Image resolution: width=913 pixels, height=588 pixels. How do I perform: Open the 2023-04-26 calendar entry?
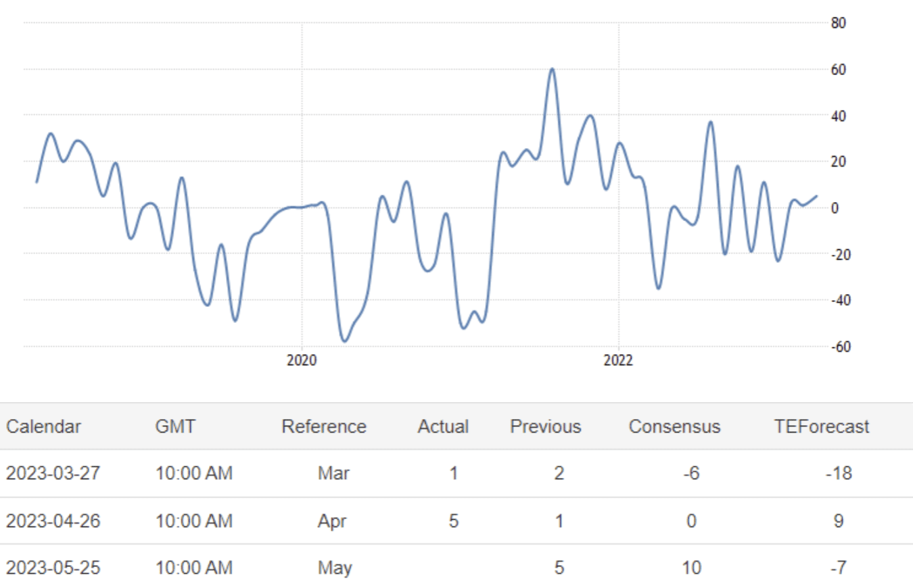[53, 521]
